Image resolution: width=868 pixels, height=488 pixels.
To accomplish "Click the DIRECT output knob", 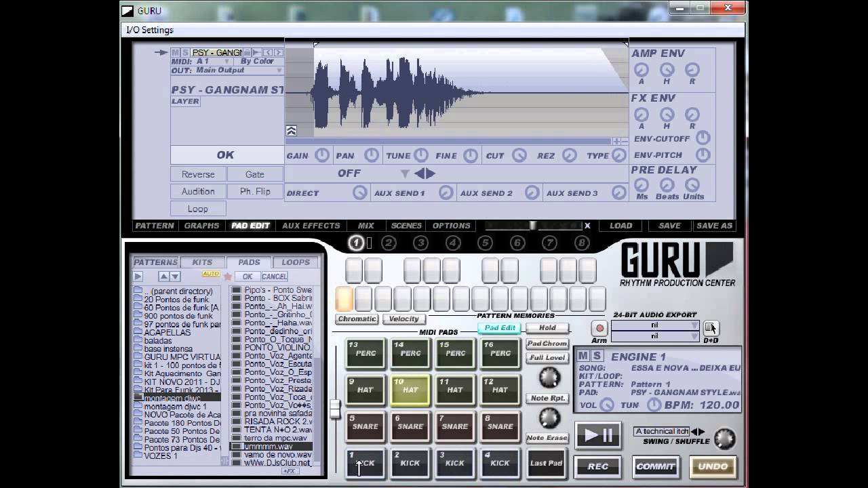I will click(360, 192).
